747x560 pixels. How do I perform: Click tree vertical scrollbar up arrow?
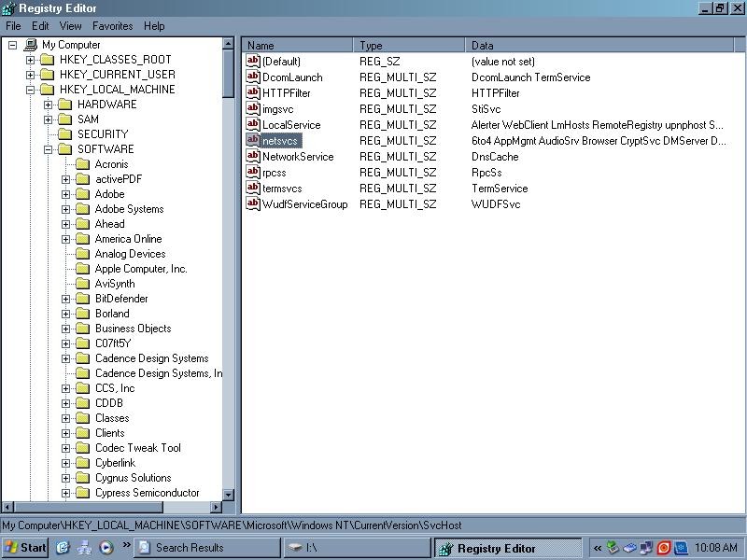tap(228, 44)
